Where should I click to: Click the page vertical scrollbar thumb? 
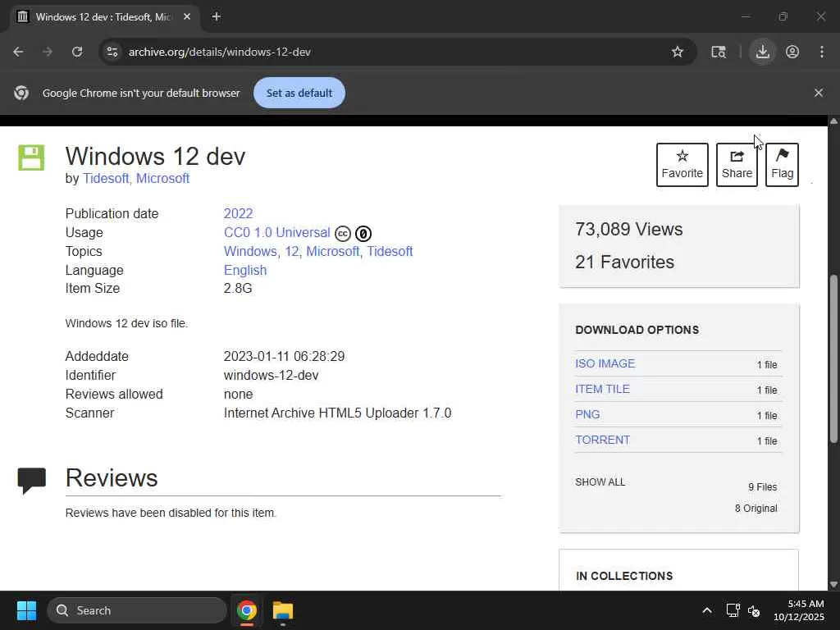(833, 359)
